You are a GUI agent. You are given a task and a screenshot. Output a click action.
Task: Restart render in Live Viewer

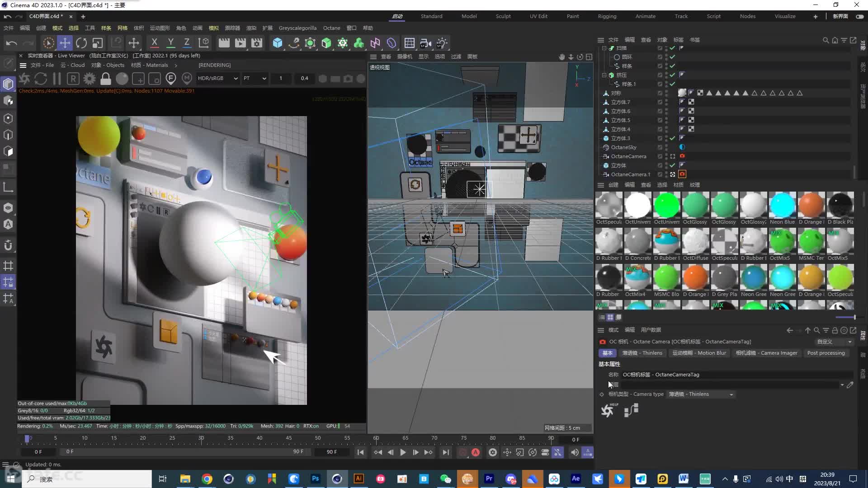[x=41, y=79]
